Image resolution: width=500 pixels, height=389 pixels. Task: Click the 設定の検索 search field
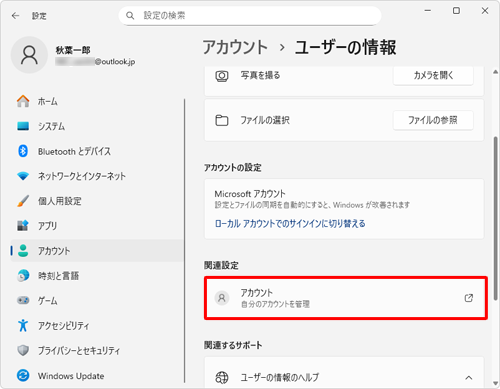tap(250, 15)
